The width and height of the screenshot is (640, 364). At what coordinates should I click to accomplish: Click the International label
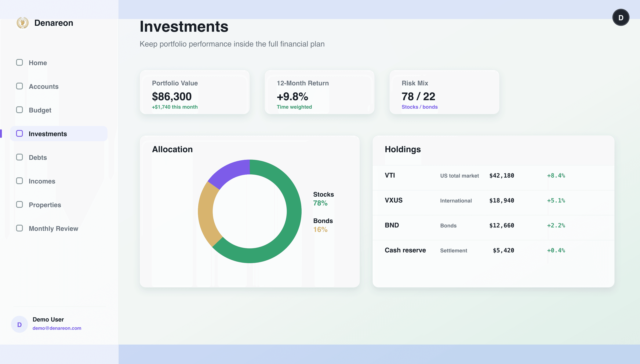point(456,201)
